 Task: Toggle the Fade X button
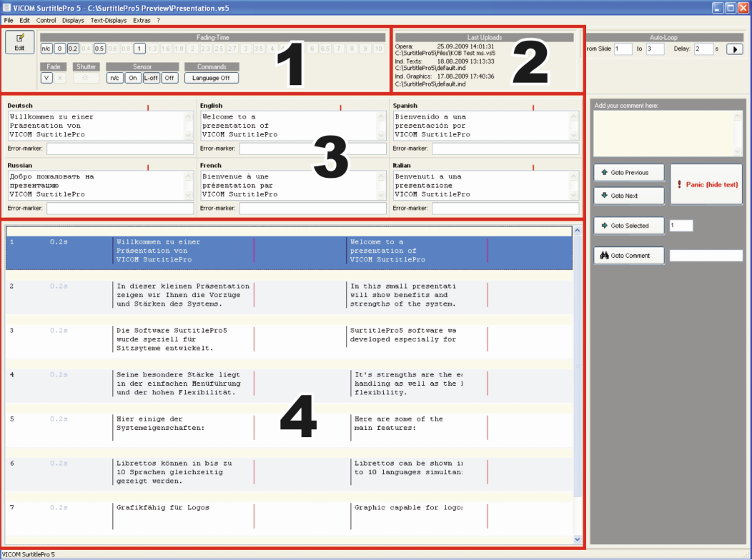tap(59, 78)
